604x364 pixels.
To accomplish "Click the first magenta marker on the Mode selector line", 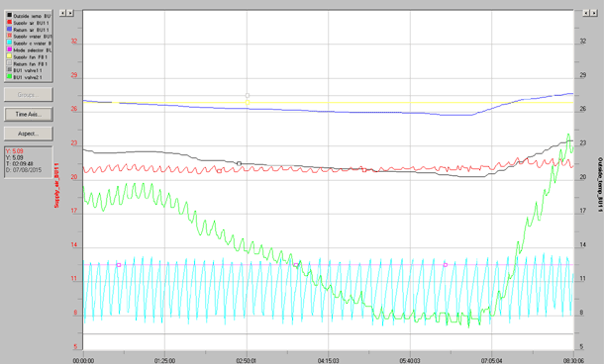I will coord(119,265).
